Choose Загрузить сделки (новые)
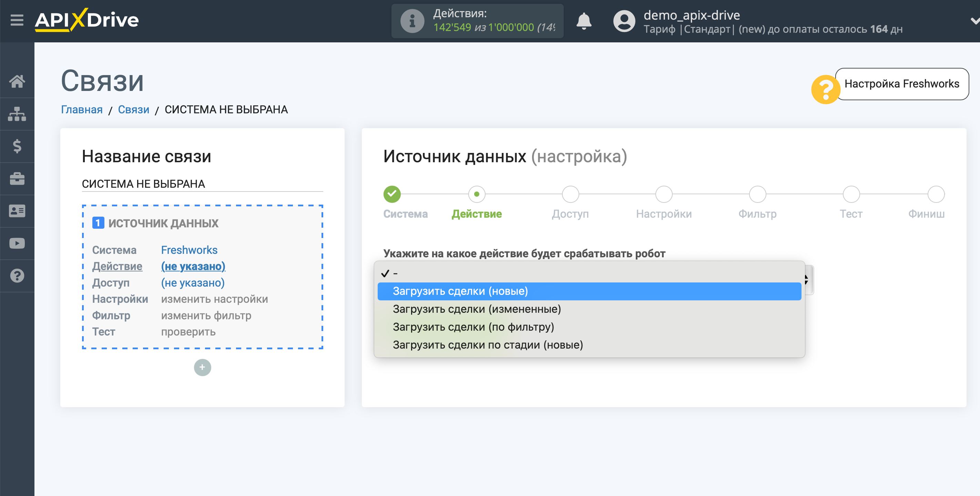980x496 pixels. pyautogui.click(x=589, y=291)
